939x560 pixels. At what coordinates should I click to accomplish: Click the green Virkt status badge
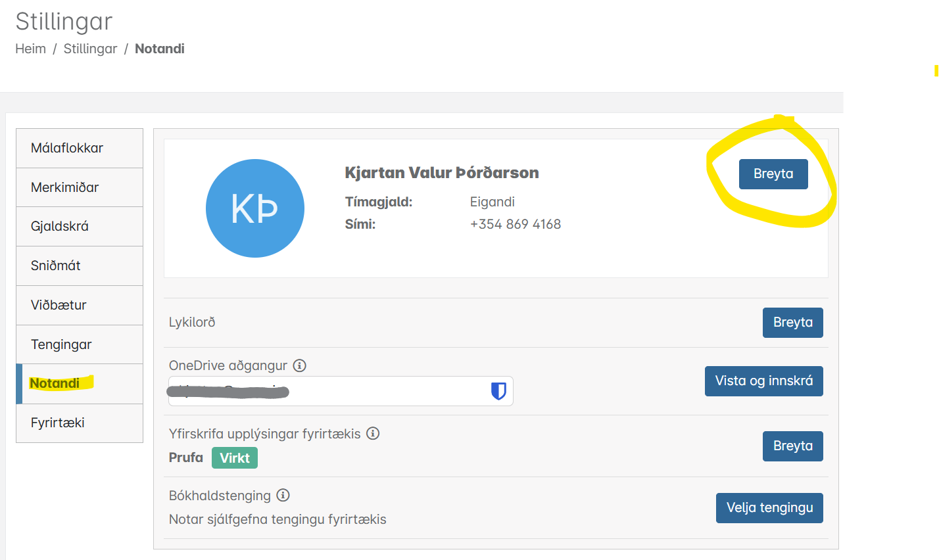tap(235, 457)
